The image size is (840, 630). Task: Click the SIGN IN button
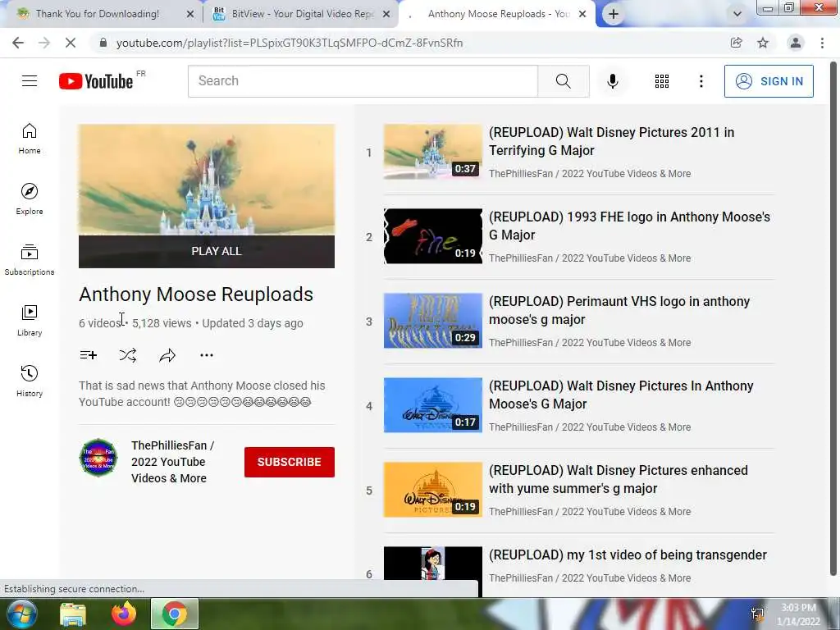tap(769, 81)
